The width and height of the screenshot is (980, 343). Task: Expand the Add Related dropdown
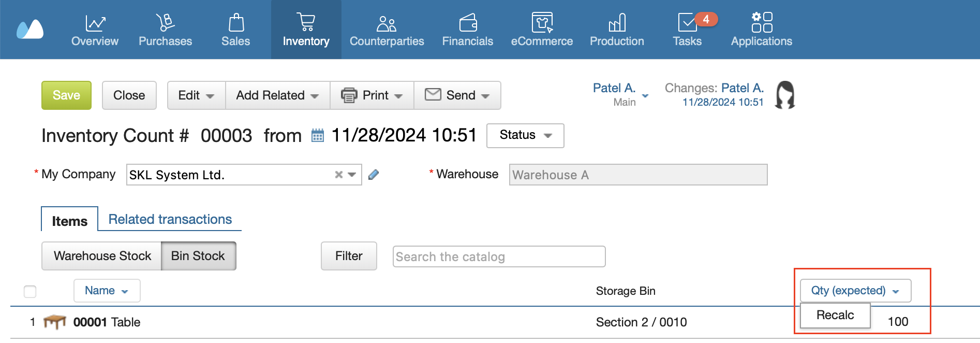pyautogui.click(x=277, y=95)
